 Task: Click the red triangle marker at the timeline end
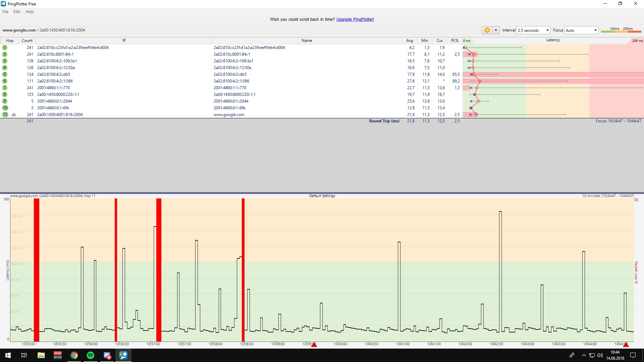click(626, 345)
